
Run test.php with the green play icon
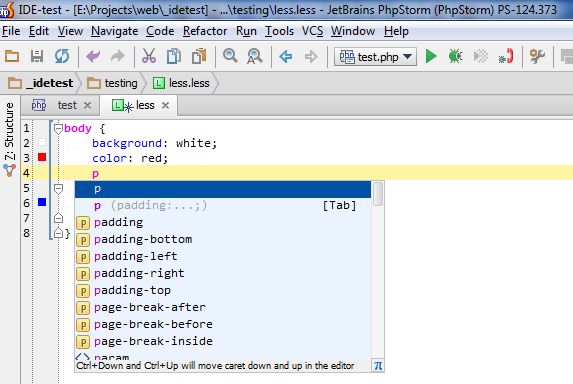[x=431, y=56]
